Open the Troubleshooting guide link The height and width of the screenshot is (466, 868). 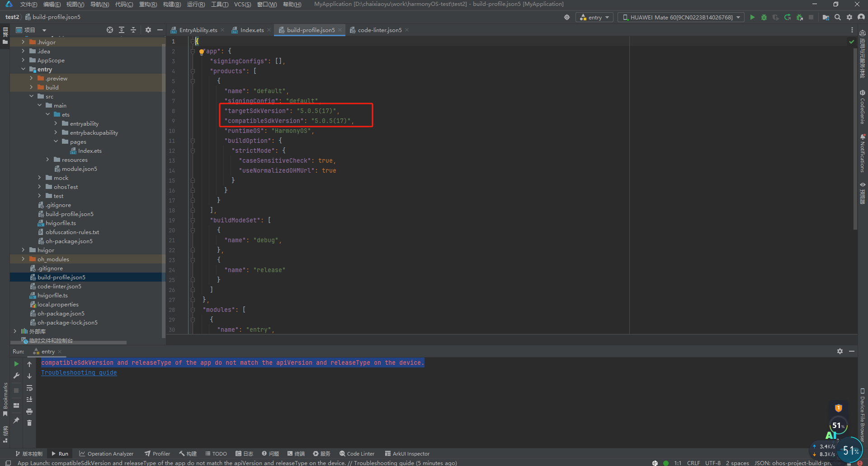pos(79,372)
